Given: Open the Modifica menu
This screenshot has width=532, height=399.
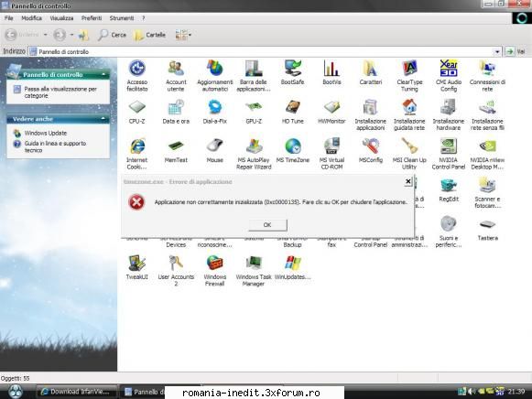Looking at the screenshot, I should click(31, 18).
